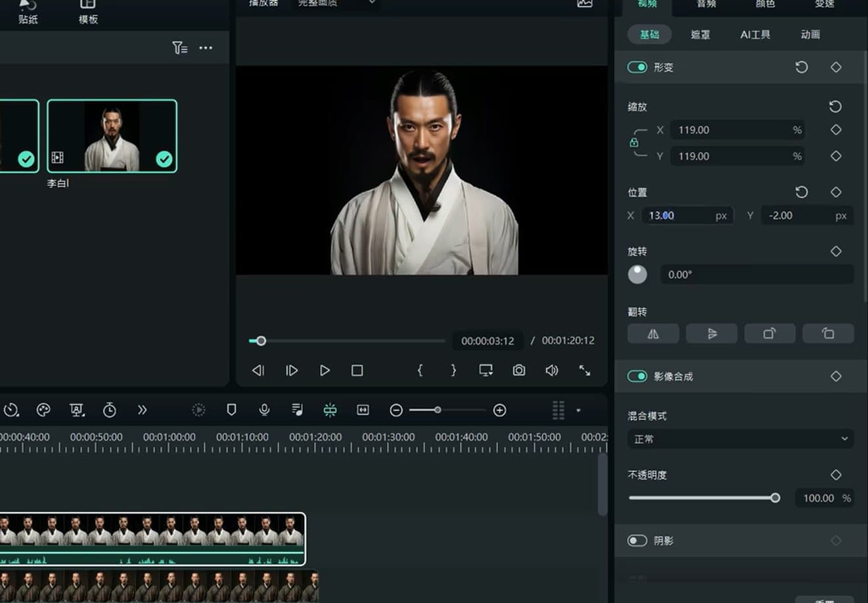Open the AI工具 tab

pyautogui.click(x=755, y=34)
